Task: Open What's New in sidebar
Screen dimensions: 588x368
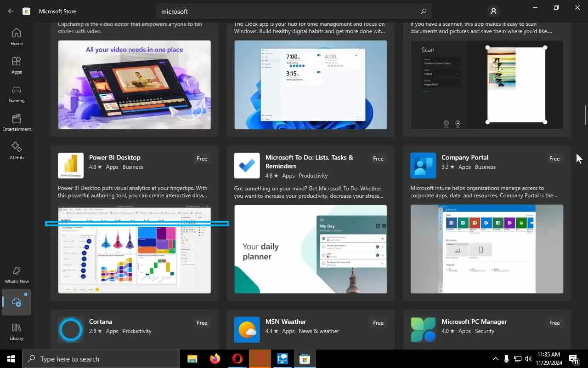Action: (x=17, y=275)
